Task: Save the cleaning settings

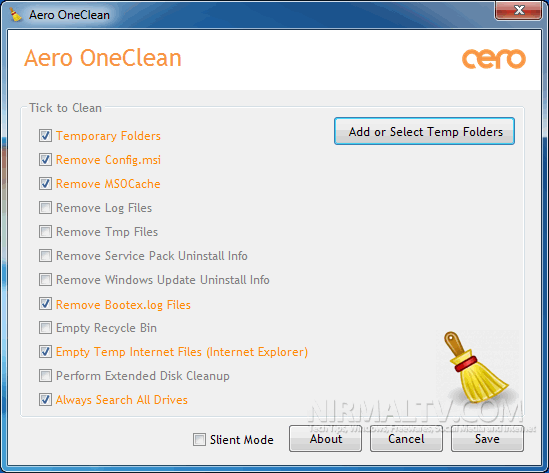Action: (x=487, y=439)
